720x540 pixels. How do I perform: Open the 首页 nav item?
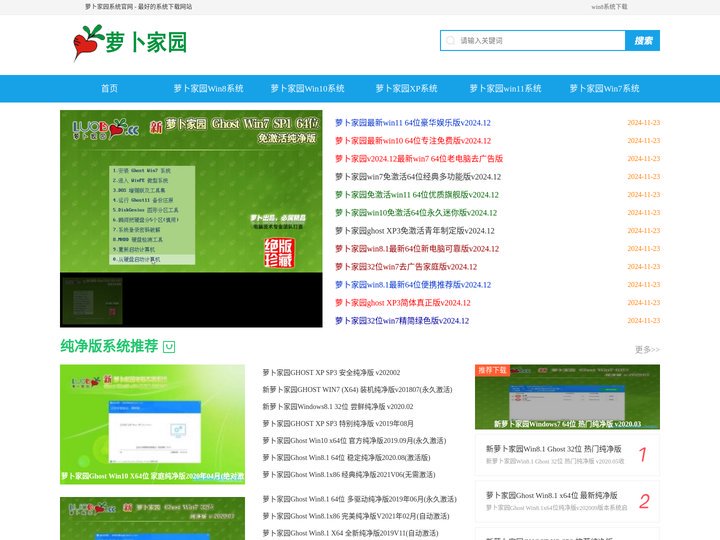click(x=109, y=88)
